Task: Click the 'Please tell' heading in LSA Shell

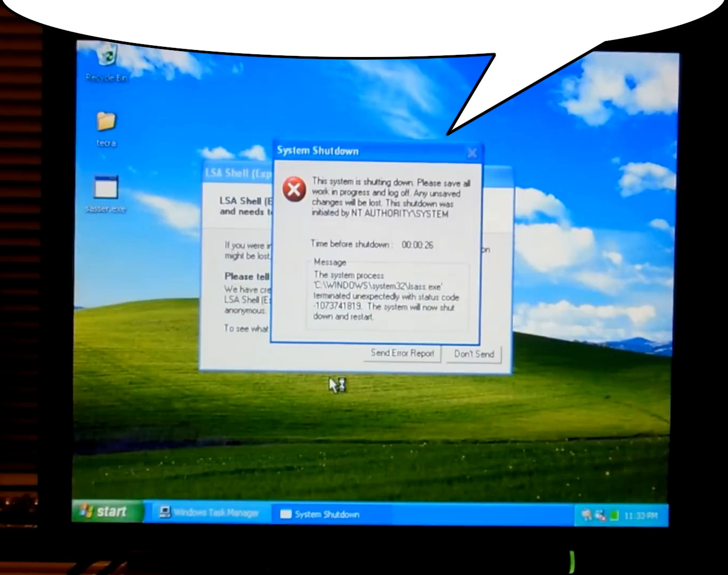Action: (247, 277)
